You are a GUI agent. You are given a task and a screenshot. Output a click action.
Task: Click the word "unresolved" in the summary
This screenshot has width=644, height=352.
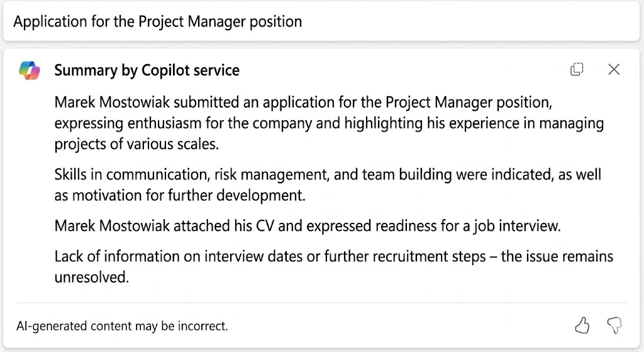[92, 277]
